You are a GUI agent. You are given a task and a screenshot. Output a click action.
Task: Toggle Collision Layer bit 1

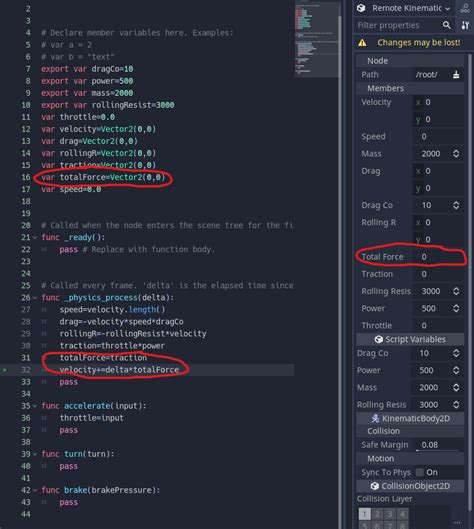tap(364, 514)
